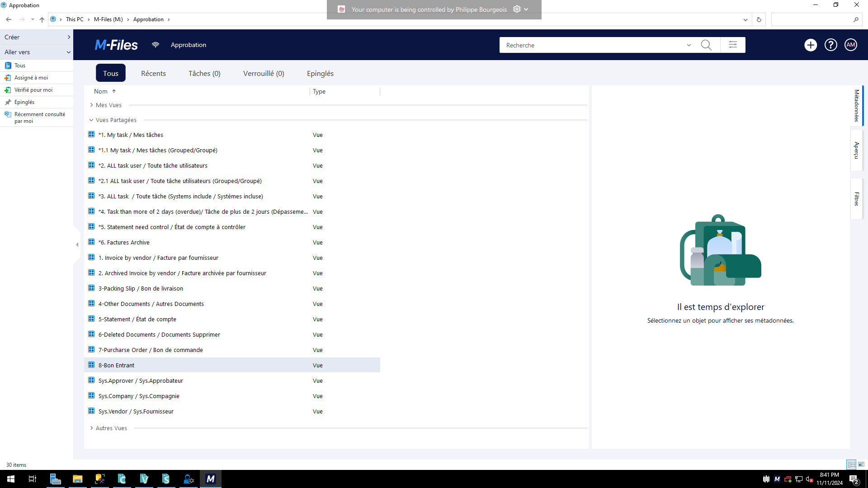The height and width of the screenshot is (488, 868).
Task: Click the Approbation vault name in header
Action: tap(189, 45)
